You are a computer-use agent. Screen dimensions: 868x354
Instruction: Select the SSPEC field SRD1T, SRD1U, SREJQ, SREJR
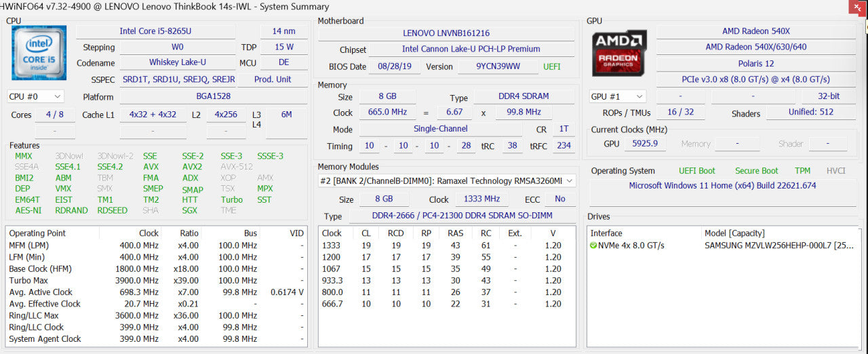(178, 79)
